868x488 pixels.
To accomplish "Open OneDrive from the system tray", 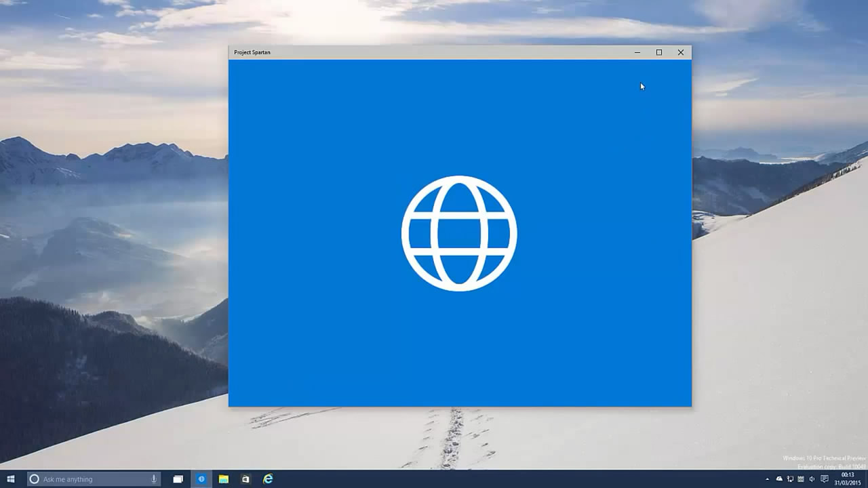I will point(780,479).
